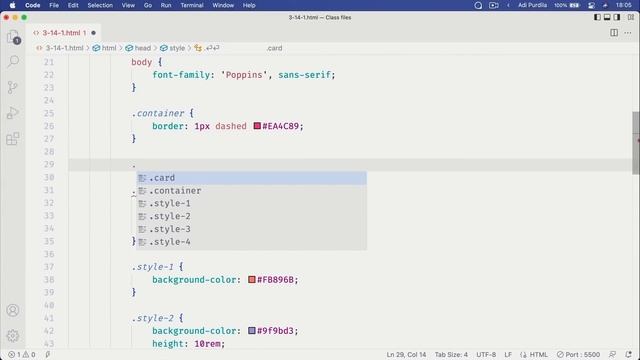
Task: Expand the head breadcrumb segment
Action: tap(138, 48)
